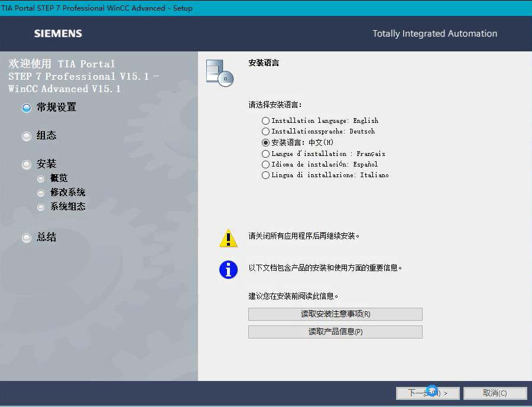Click the 欢迎使用 TIA Portal welcome title
532x407 pixels.
pyautogui.click(x=83, y=76)
